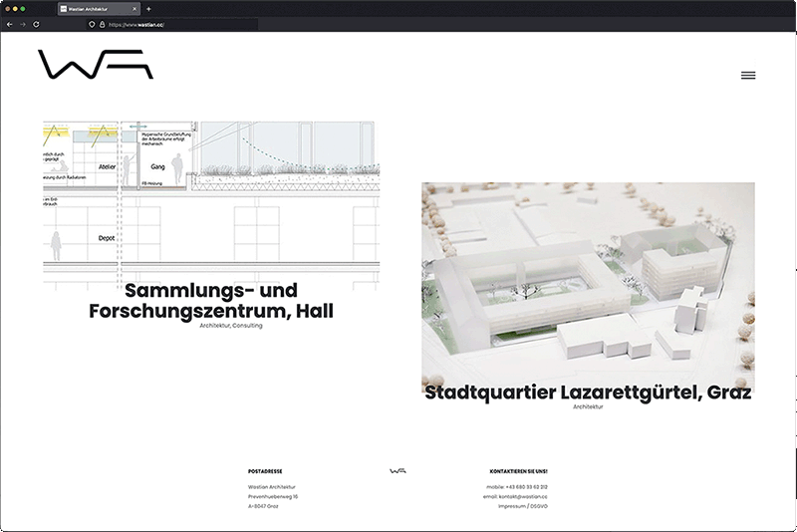Image resolution: width=797 pixels, height=532 pixels.
Task: Click the shield icon in address bar
Action: (x=92, y=24)
